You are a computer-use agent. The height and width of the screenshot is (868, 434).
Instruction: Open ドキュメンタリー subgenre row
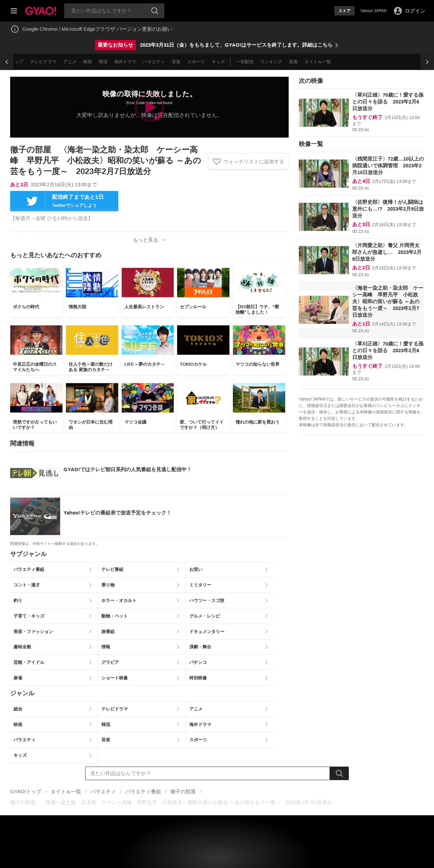(230, 632)
